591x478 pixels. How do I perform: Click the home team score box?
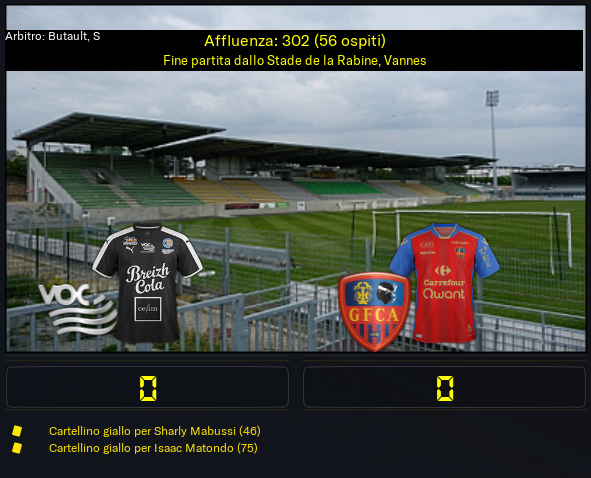[x=147, y=387]
